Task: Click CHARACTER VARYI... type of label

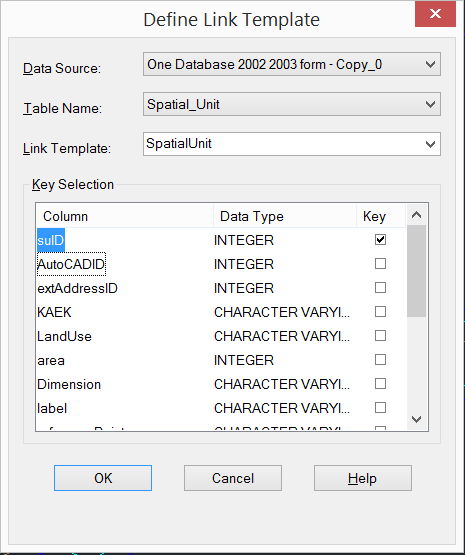Action: 282,408
